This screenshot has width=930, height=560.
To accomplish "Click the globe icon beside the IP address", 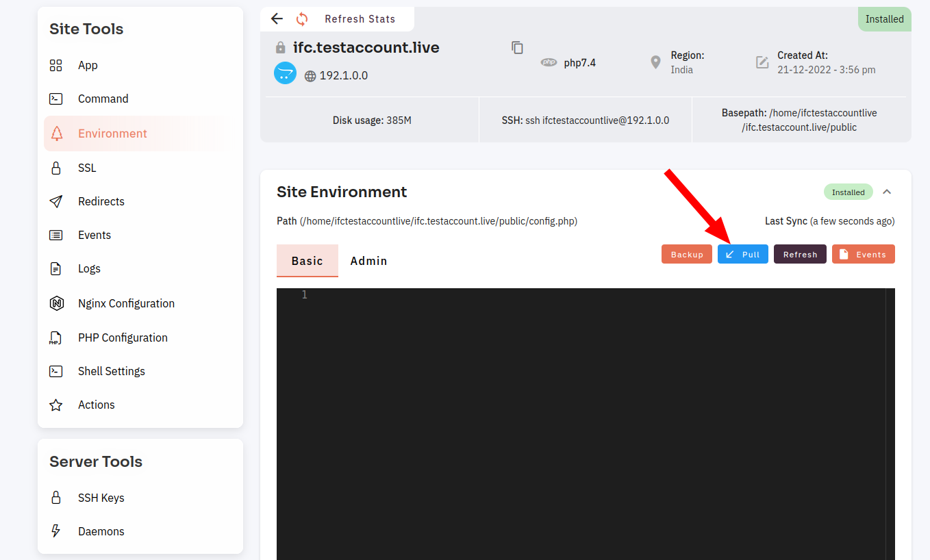I will tap(310, 76).
